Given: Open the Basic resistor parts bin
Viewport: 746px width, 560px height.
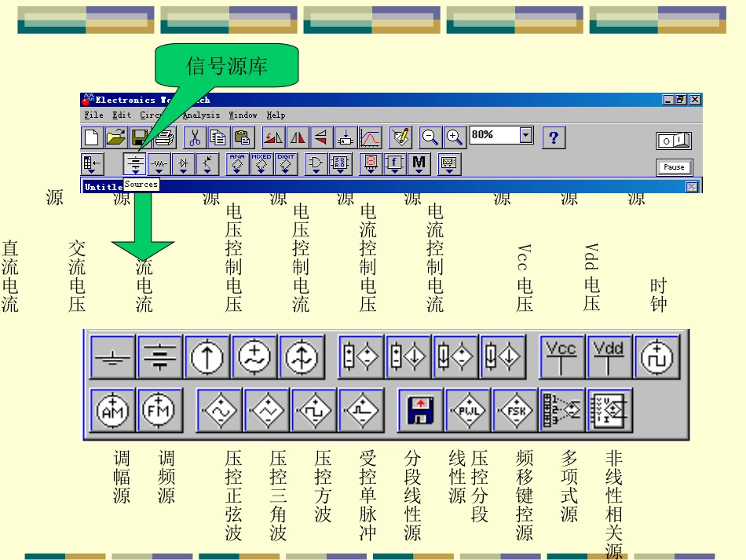Looking at the screenshot, I should pos(159,163).
